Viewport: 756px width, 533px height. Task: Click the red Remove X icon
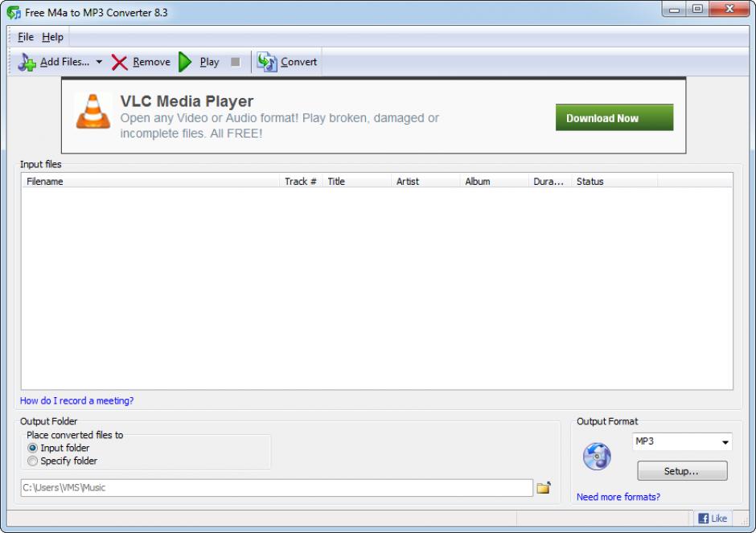coord(120,62)
